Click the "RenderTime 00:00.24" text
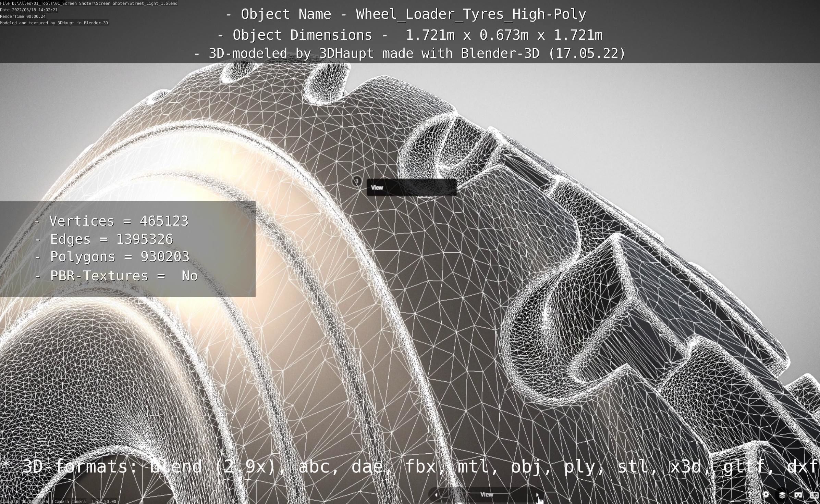This screenshot has height=504, width=820. 23,16
